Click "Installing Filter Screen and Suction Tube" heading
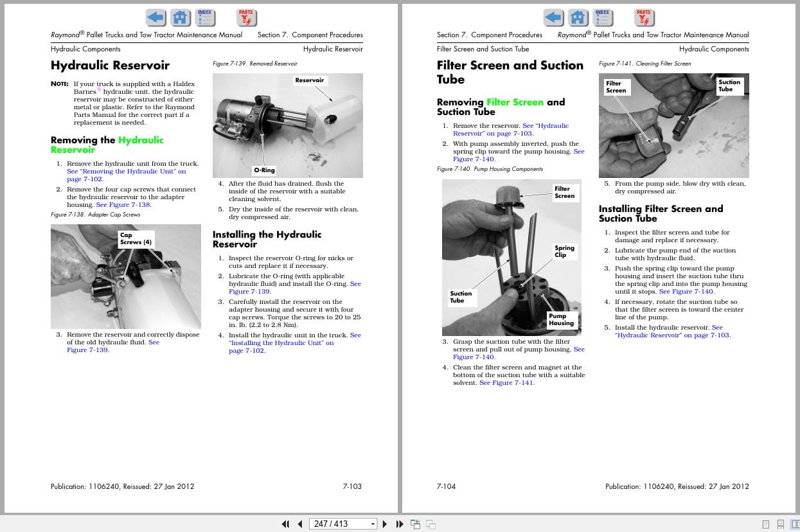 (661, 213)
